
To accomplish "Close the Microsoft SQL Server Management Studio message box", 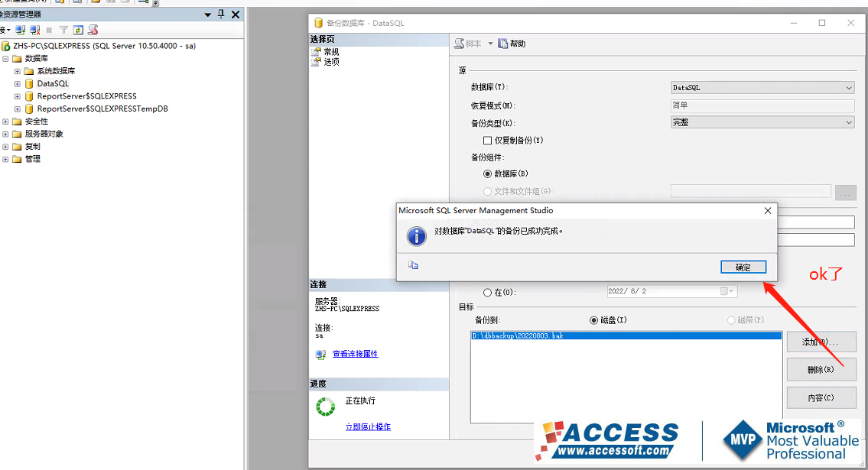I will pos(767,211).
